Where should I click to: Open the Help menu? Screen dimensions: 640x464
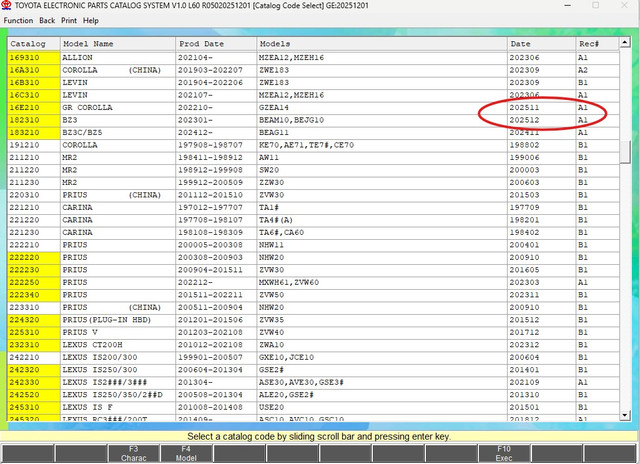coord(91,20)
